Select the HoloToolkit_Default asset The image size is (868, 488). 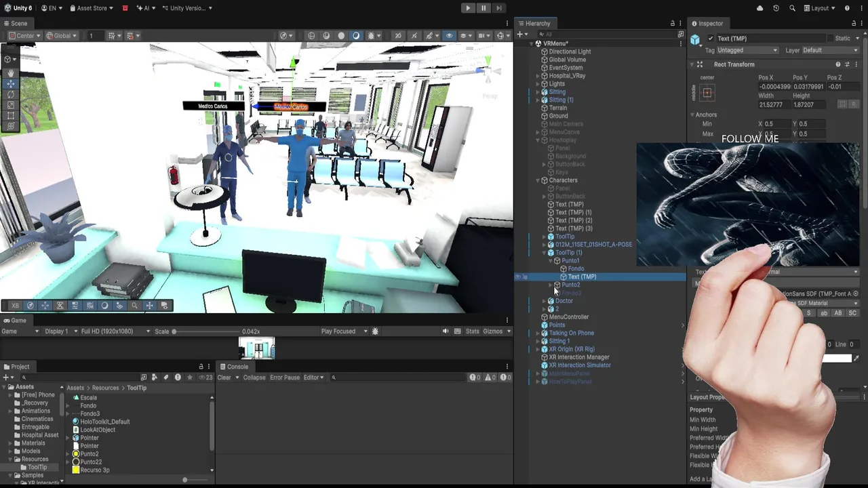(104, 422)
